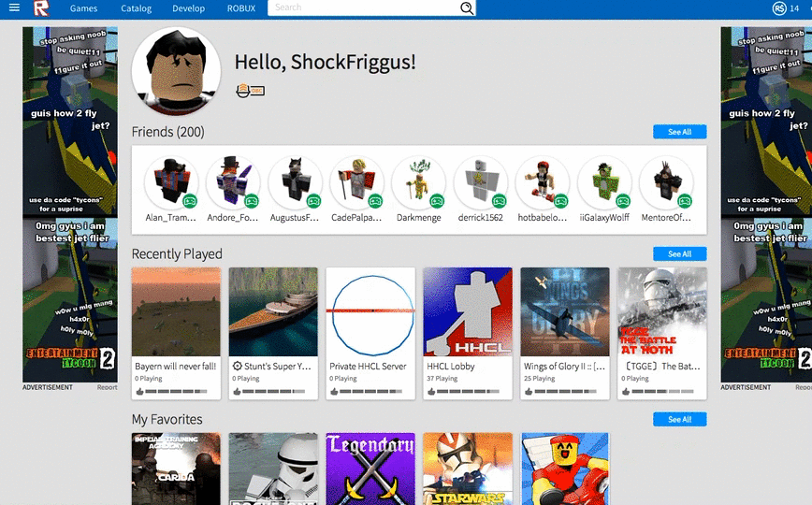Viewport: 812px width, 505px height.
Task: Open derrick1562 friend avatar
Action: pyautogui.click(x=481, y=182)
